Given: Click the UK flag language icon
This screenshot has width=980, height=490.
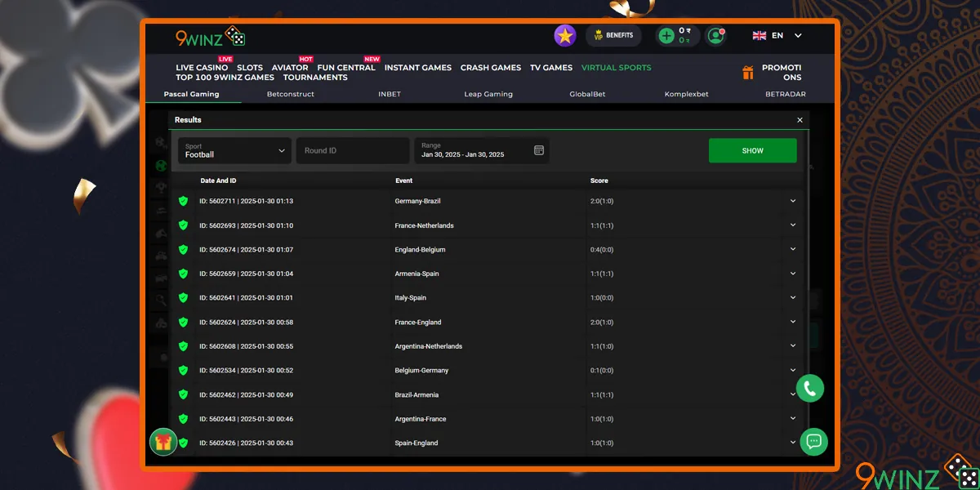Looking at the screenshot, I should click(x=759, y=36).
